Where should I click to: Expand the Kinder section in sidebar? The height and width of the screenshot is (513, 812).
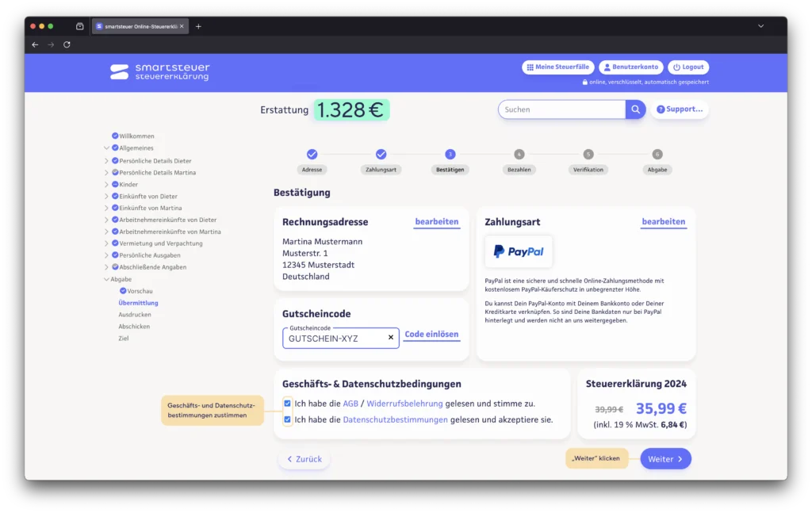(106, 185)
